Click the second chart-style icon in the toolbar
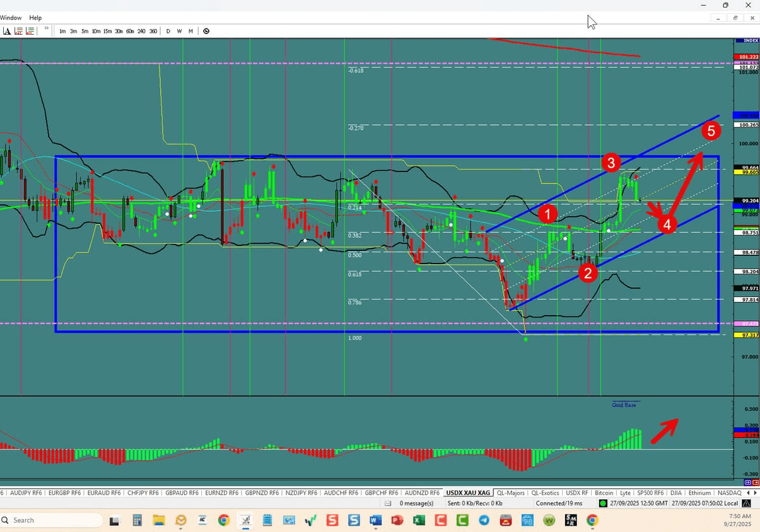This screenshot has width=760, height=532. [29, 30]
